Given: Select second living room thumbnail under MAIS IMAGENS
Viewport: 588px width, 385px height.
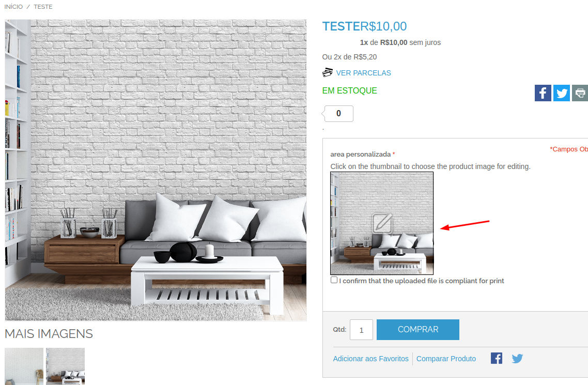Looking at the screenshot, I should click(x=65, y=366).
